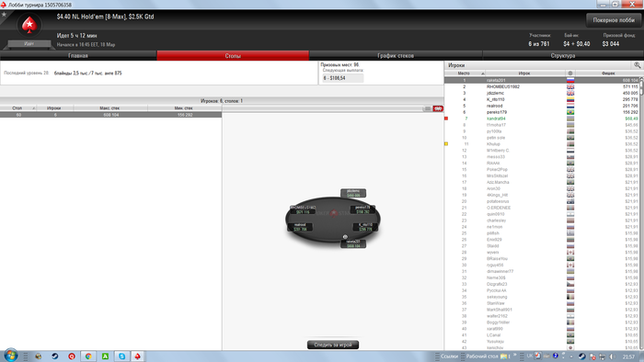Click PokerStars icon in the taskbar
The width and height of the screenshot is (644, 362).
pos(138,356)
